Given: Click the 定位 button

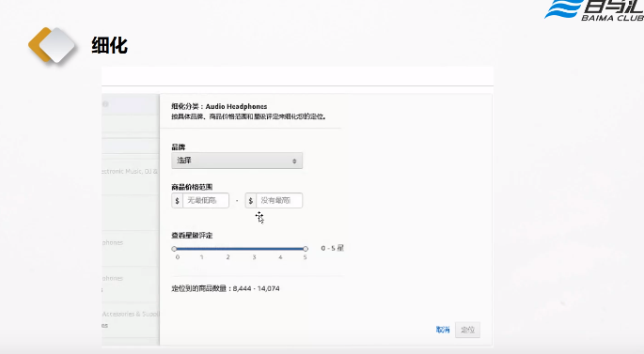Looking at the screenshot, I should [468, 330].
